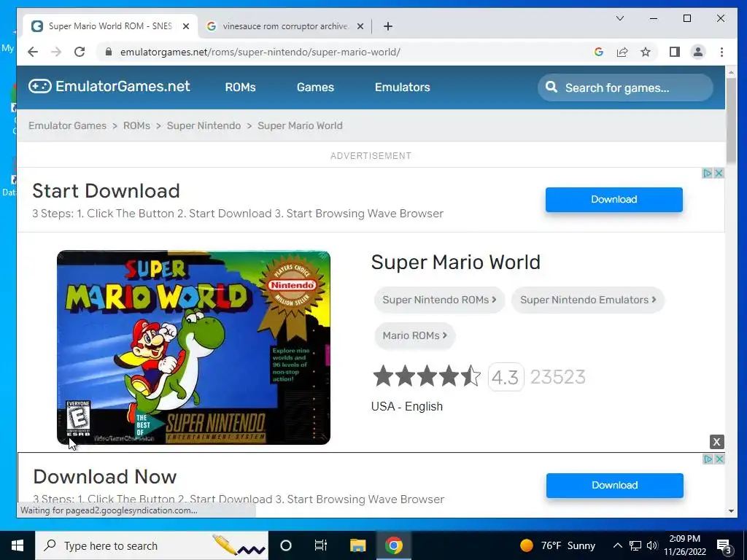
Task: Open File Explorer from taskbar
Action: (357, 545)
